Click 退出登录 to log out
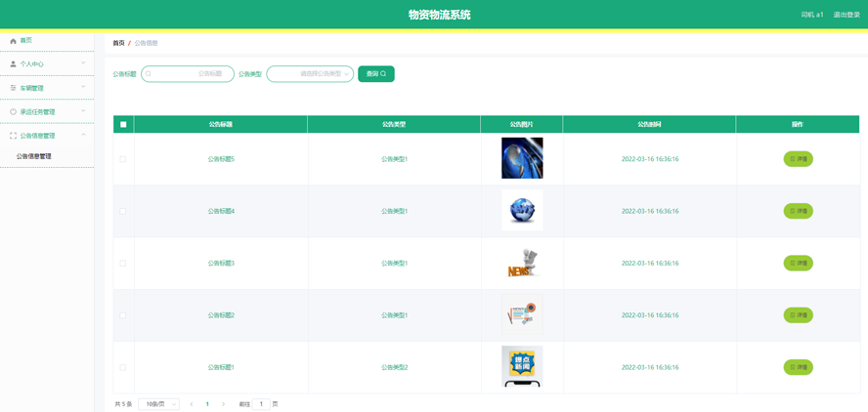Viewport: 868px width, 412px height. (x=846, y=15)
